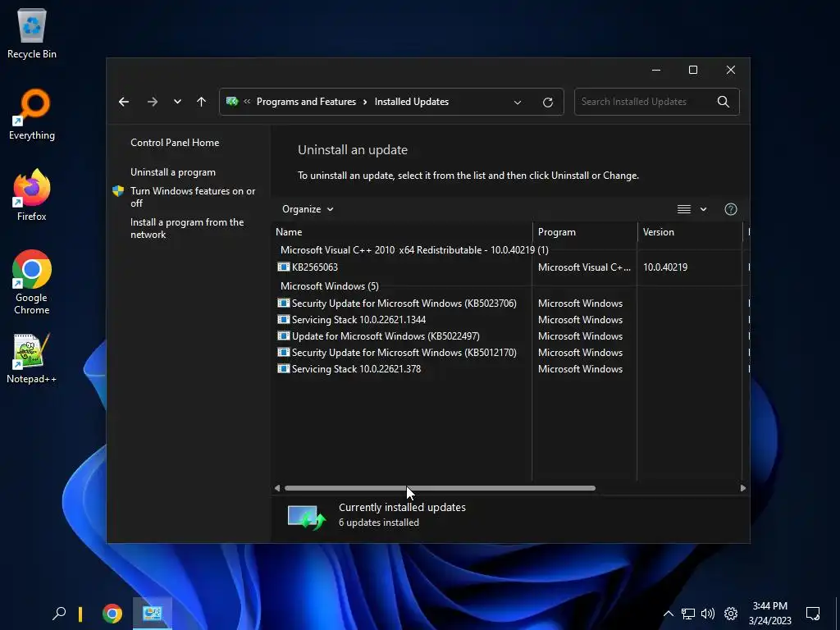Screen dimensions: 840x630
Task: Collapse Microsoft Visual C++ 2010 x64 group
Action: 414,249
